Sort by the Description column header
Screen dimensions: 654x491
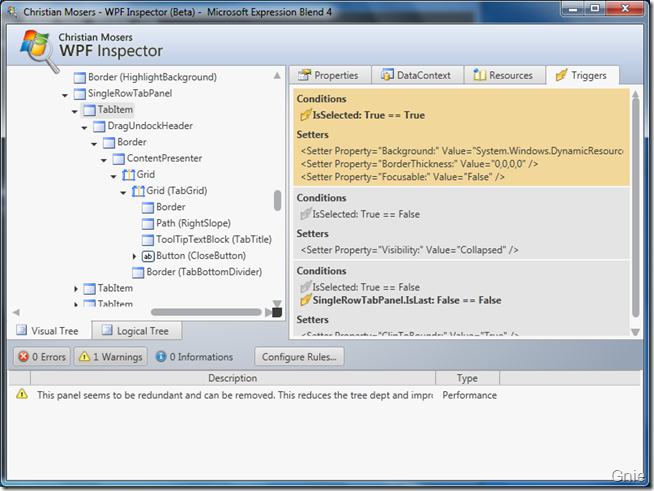(233, 378)
